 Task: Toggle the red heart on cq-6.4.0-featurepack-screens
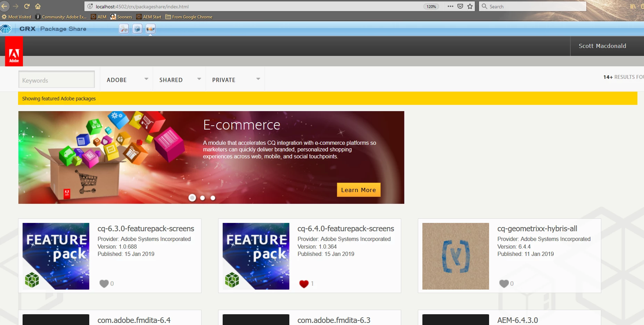click(x=304, y=284)
